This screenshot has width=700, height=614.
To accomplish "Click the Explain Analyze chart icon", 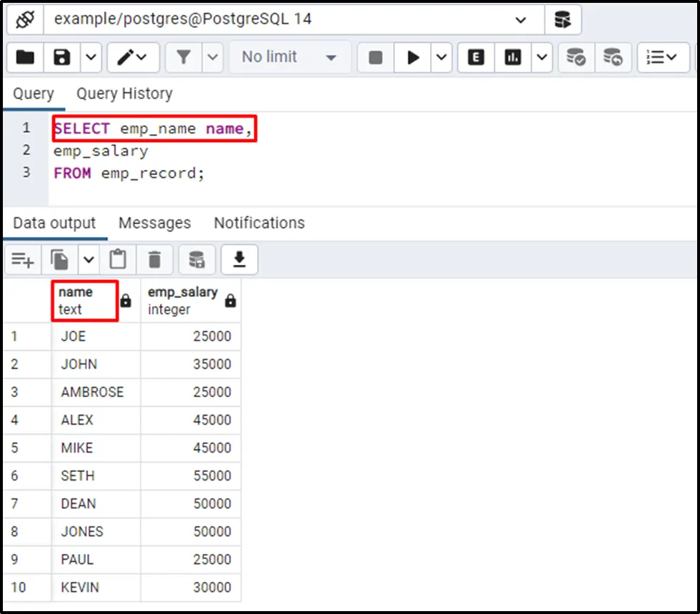I will click(x=513, y=58).
